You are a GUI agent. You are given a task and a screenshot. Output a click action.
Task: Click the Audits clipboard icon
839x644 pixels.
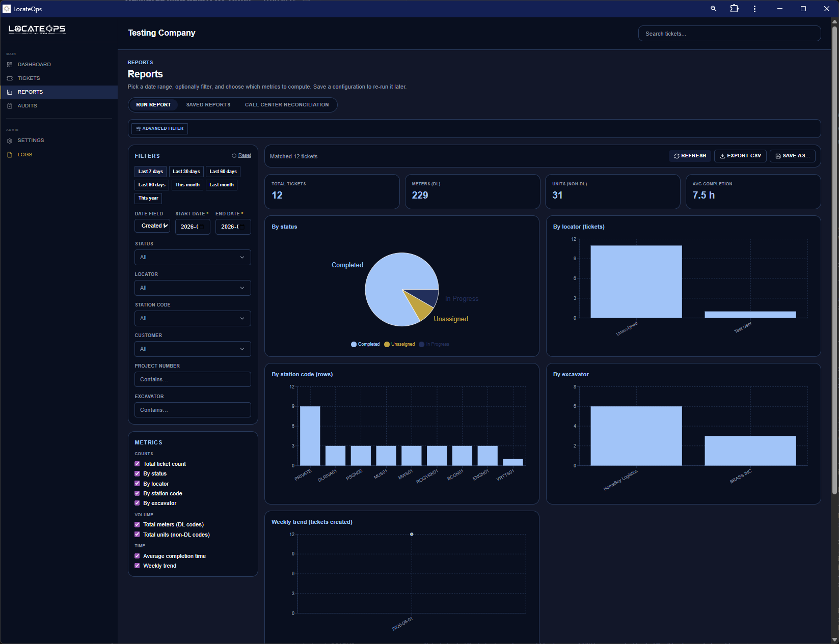click(x=10, y=106)
